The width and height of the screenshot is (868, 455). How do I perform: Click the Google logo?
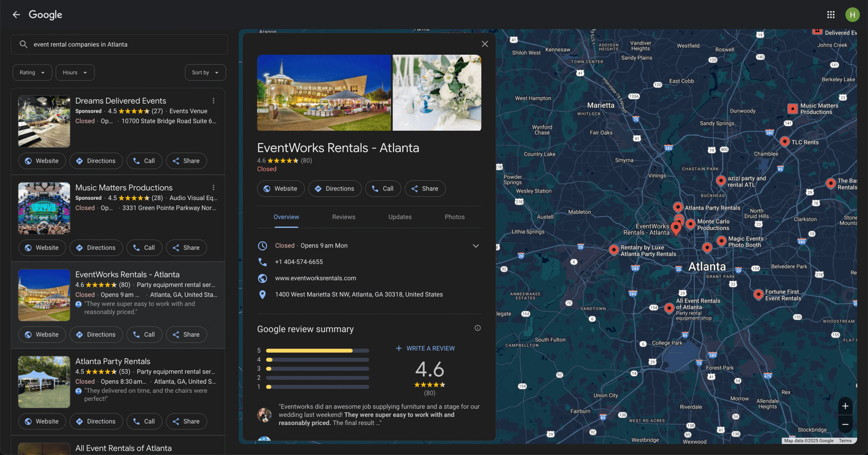tap(46, 15)
